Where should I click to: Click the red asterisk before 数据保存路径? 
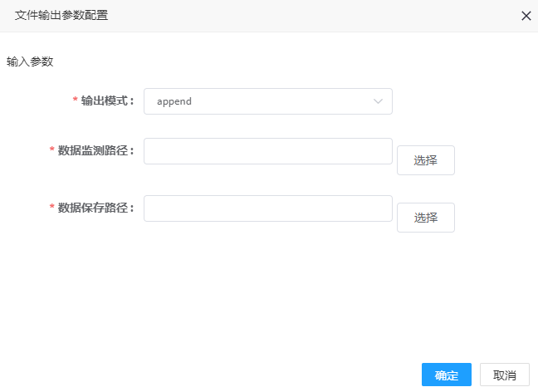[x=51, y=207]
